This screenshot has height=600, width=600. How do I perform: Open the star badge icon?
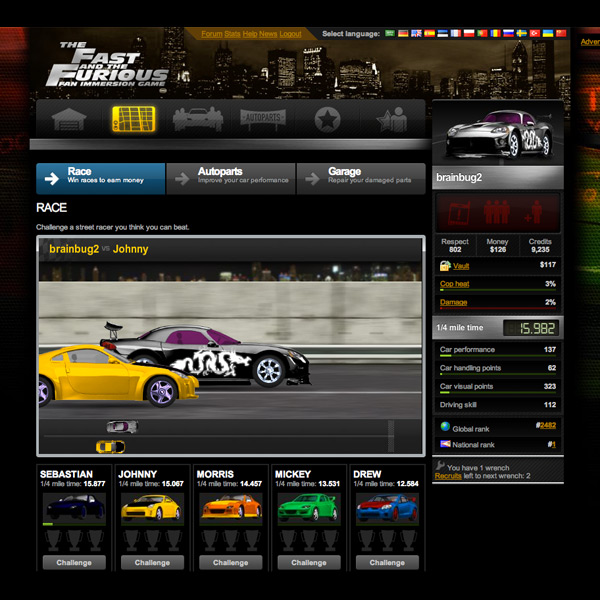327,119
